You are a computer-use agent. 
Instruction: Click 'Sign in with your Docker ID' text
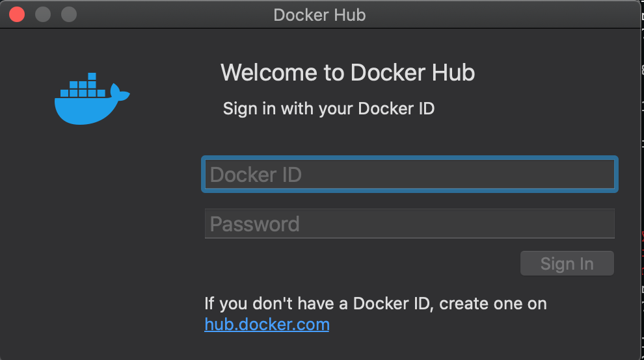coord(329,109)
